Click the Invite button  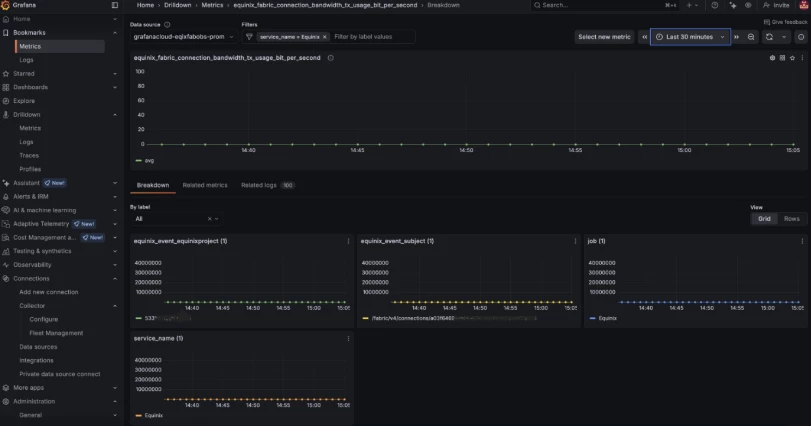coord(776,5)
